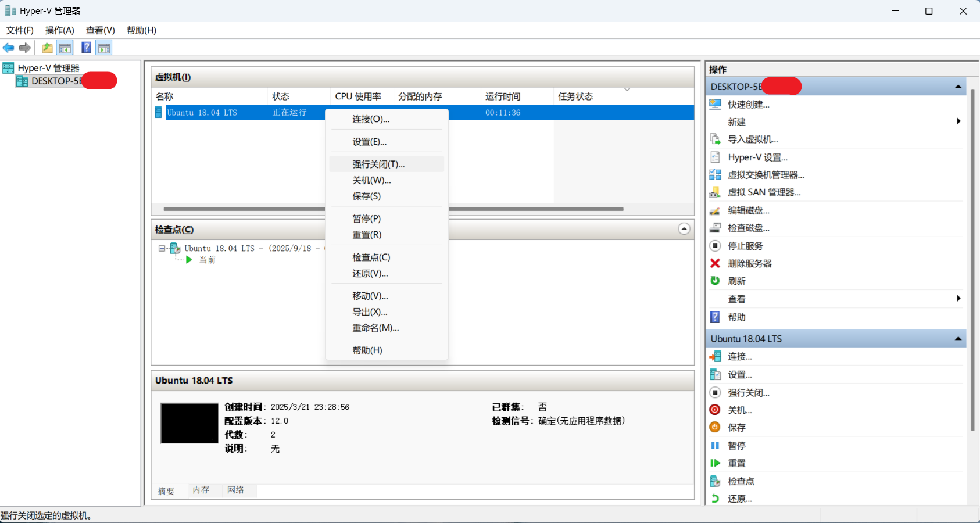The height and width of the screenshot is (523, 980).
Task: Choose 暂停(P) from context menu
Action: point(387,219)
